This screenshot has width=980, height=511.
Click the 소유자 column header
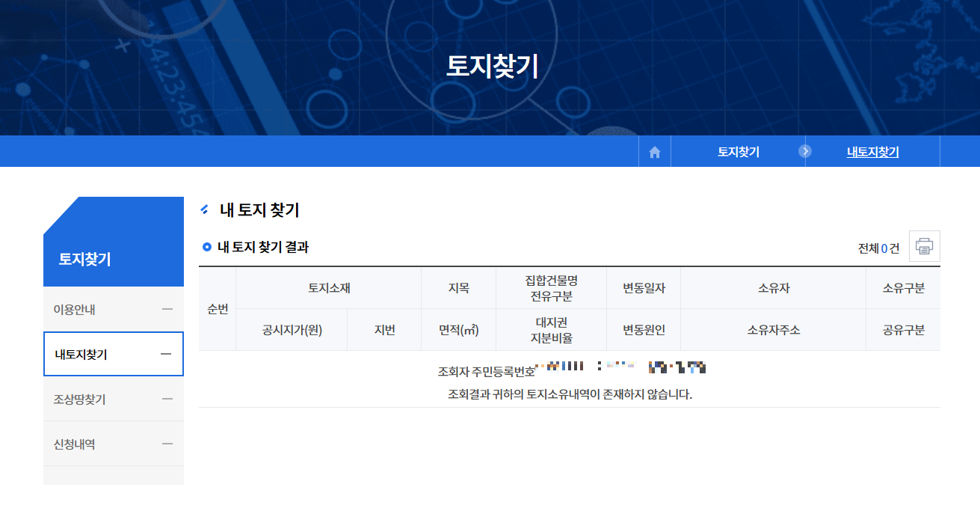(774, 287)
